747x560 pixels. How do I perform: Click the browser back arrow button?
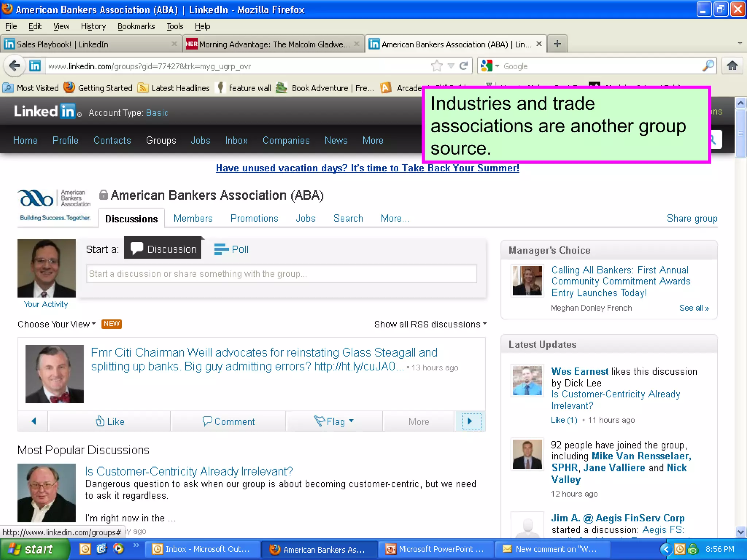coord(14,66)
